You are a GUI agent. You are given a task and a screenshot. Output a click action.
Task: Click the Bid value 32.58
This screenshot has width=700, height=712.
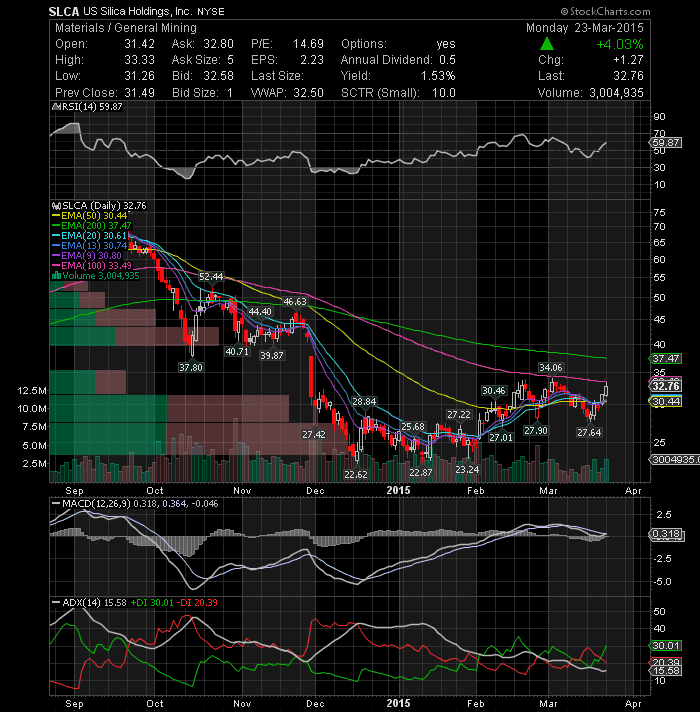coord(218,76)
